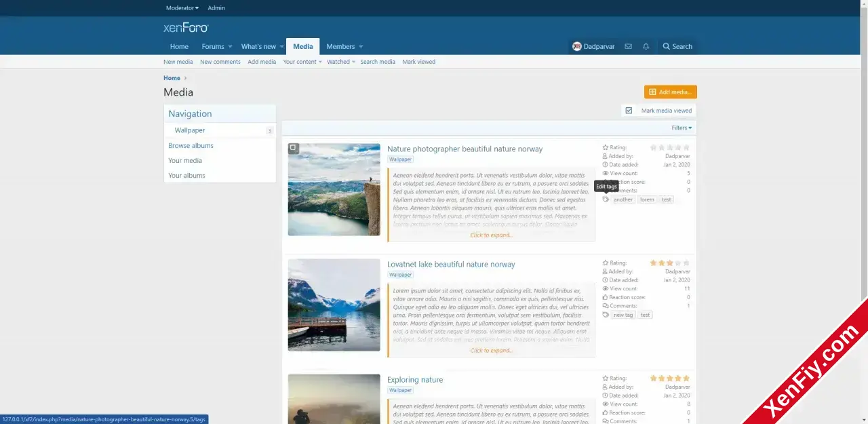Click the Admin link in top bar

pyautogui.click(x=216, y=8)
